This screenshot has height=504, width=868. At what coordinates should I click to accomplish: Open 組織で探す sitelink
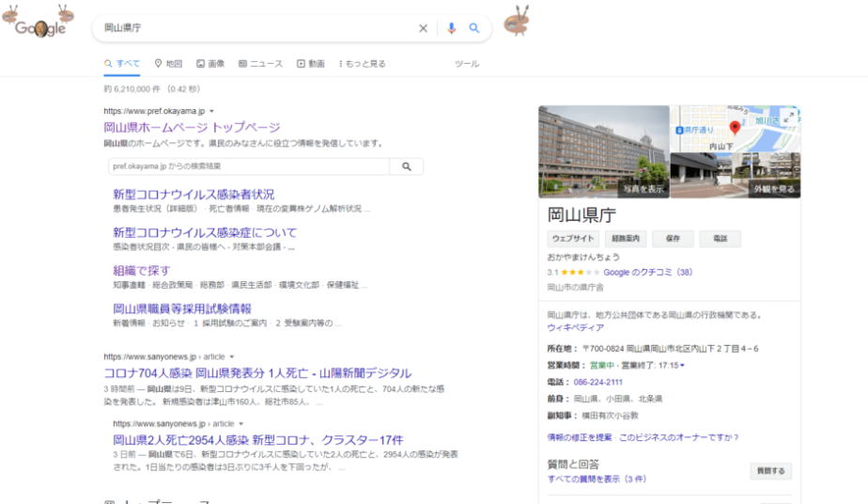(x=142, y=271)
